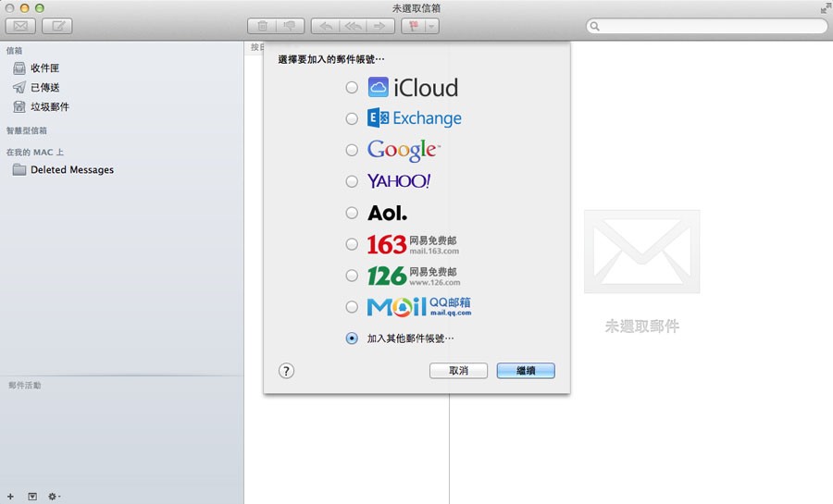Click the Reply All double-arrow icon

click(353, 26)
